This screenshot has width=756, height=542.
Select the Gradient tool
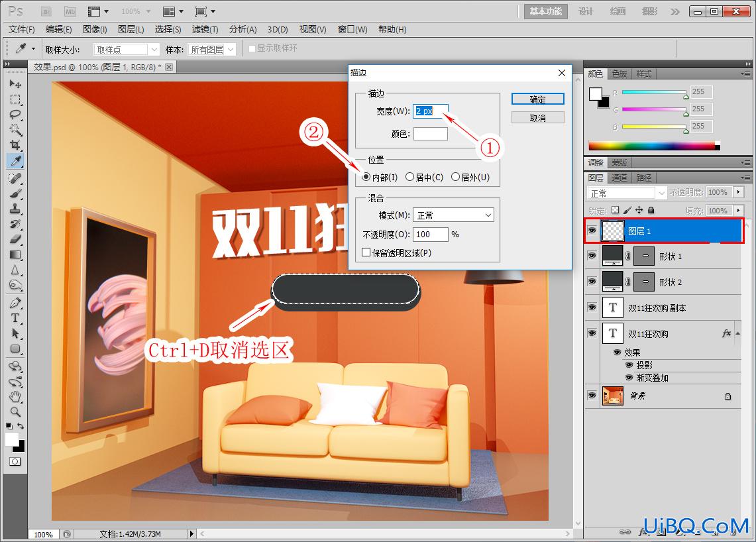click(x=15, y=254)
